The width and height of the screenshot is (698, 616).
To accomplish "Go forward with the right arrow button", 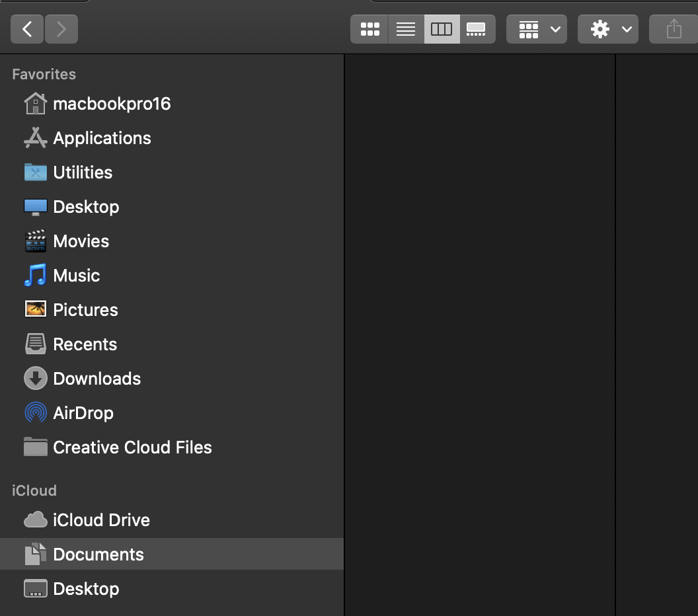I will [61, 29].
